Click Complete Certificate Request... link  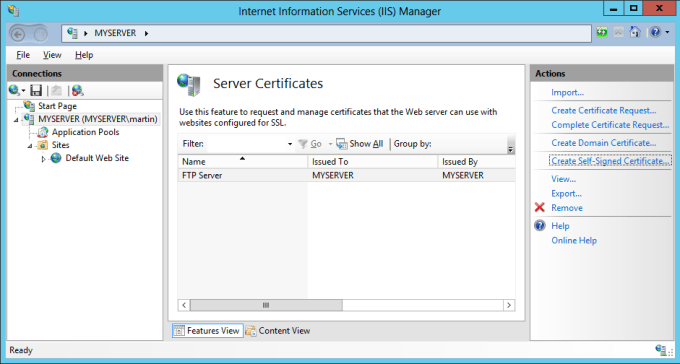click(610, 125)
